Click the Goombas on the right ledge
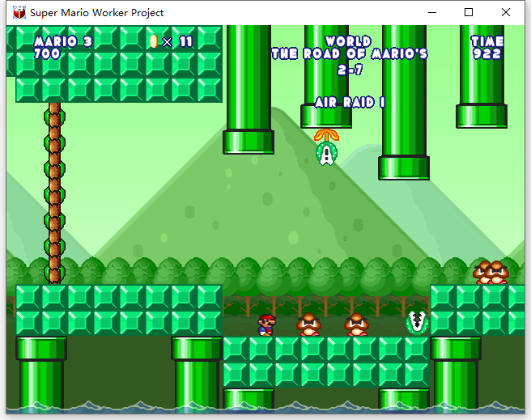531x420 pixels. click(491, 273)
